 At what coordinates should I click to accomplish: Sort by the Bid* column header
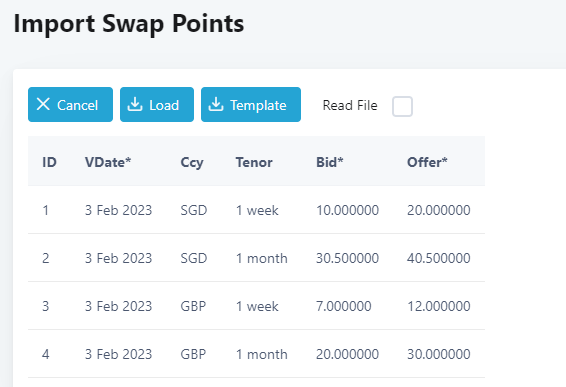(x=330, y=162)
